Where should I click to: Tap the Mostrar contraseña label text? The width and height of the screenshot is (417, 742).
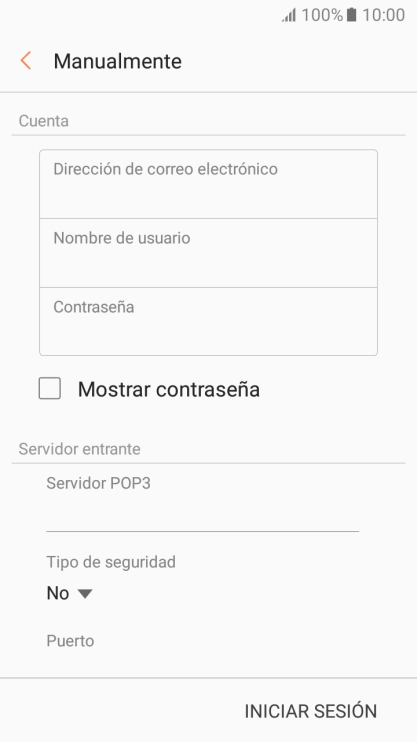169,389
